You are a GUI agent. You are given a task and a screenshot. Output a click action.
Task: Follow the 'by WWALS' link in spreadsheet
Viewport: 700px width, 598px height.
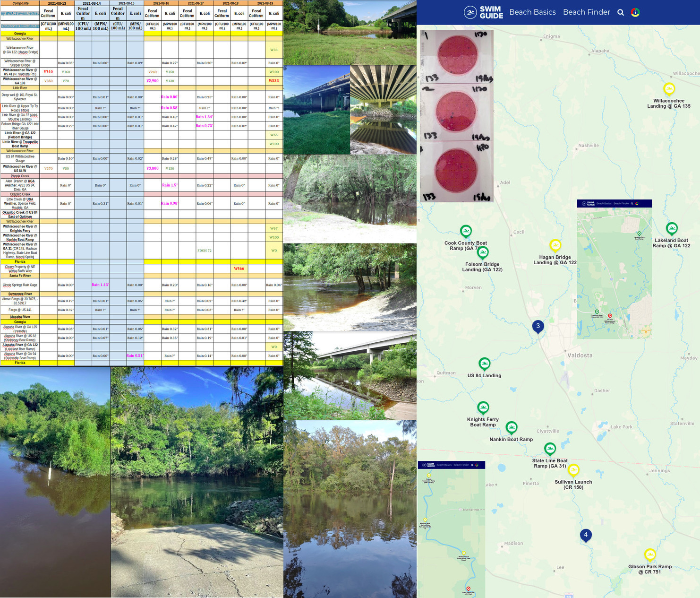point(20,13)
